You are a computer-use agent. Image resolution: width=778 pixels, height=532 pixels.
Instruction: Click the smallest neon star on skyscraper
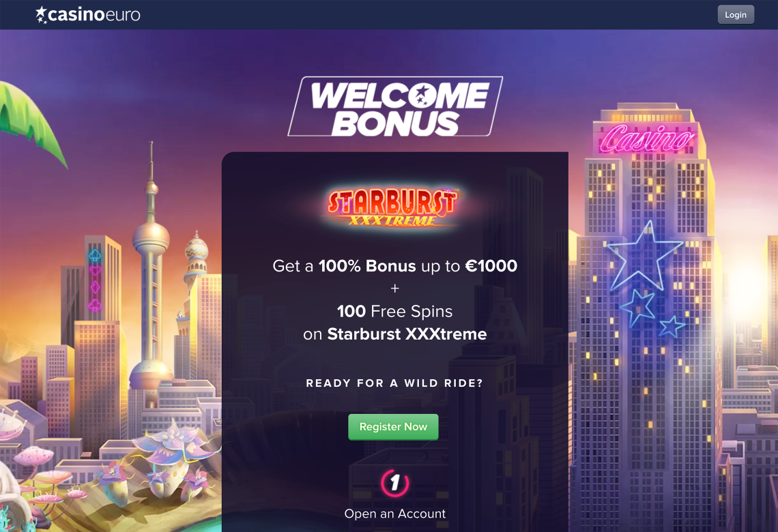pyautogui.click(x=672, y=326)
